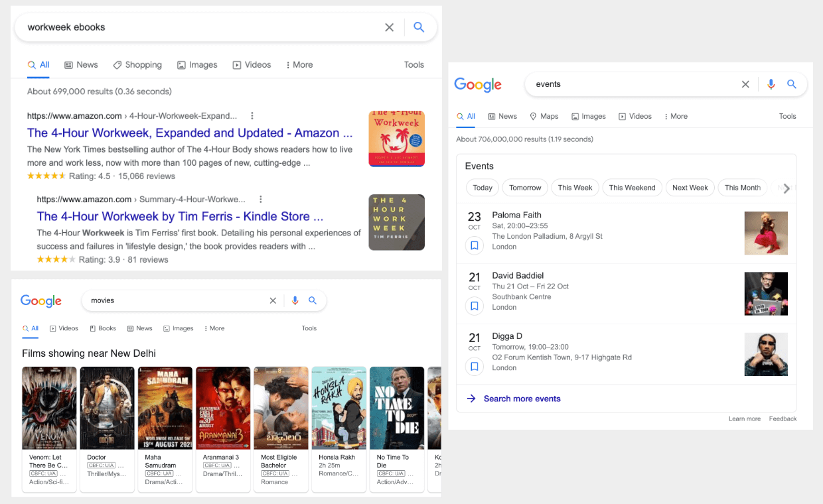Click the Digga D event photo
This screenshot has height=504, width=823.
[x=766, y=354]
